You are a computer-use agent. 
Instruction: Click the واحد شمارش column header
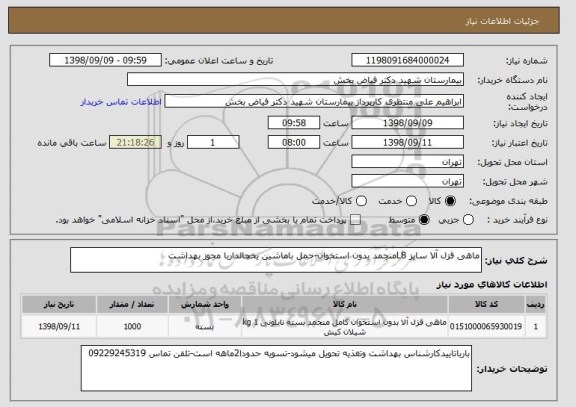pos(205,305)
